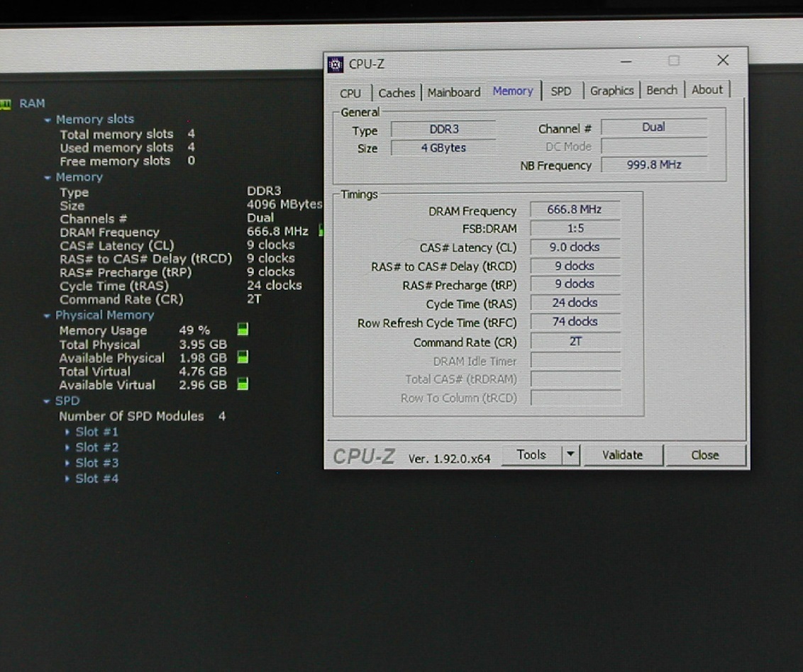Expand Slot #3 details
The image size is (803, 672).
(x=67, y=463)
